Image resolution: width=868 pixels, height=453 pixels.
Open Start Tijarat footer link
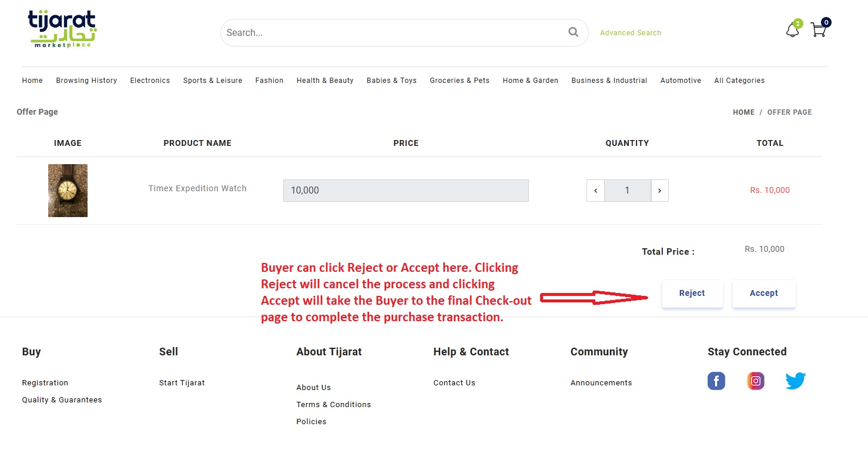click(182, 383)
